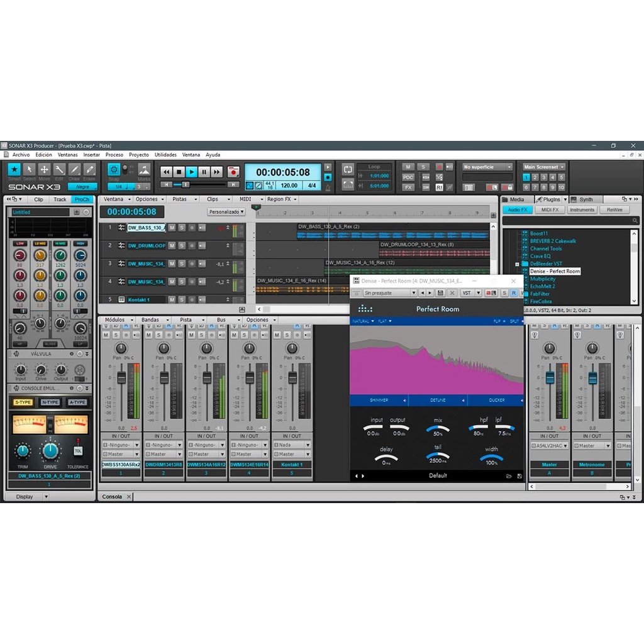The height and width of the screenshot is (644, 644).
Task: Select the Edit wrench tool
Action: click(59, 169)
